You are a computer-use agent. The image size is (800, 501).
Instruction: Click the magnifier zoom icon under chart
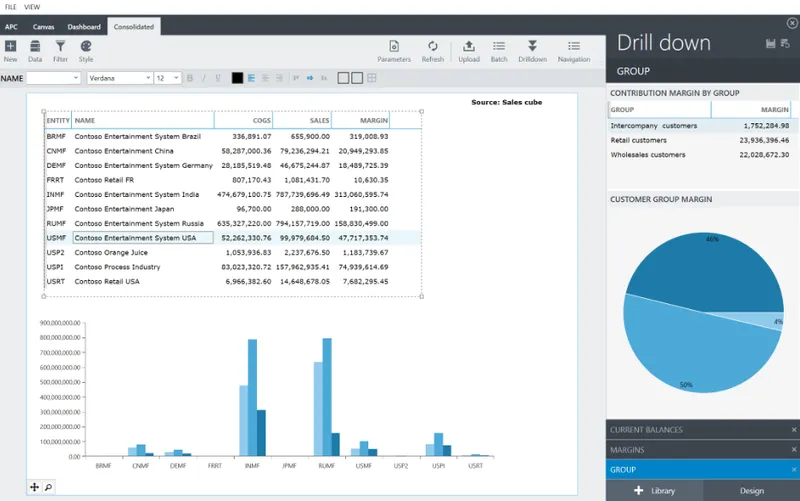[x=48, y=487]
